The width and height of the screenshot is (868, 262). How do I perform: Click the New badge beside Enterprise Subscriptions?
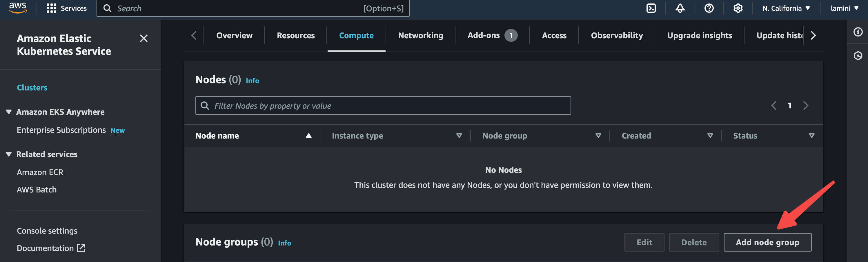point(118,130)
